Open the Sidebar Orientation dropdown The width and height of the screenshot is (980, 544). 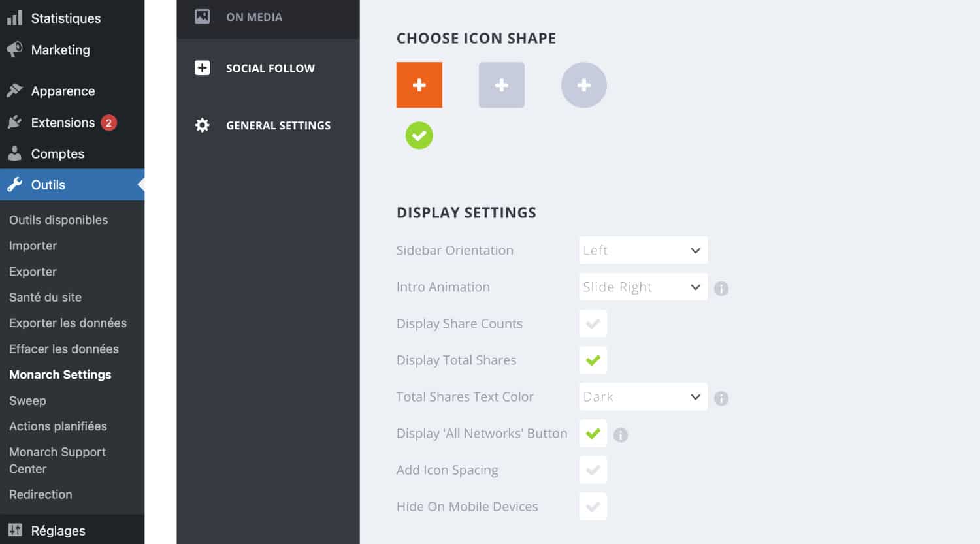[644, 250]
